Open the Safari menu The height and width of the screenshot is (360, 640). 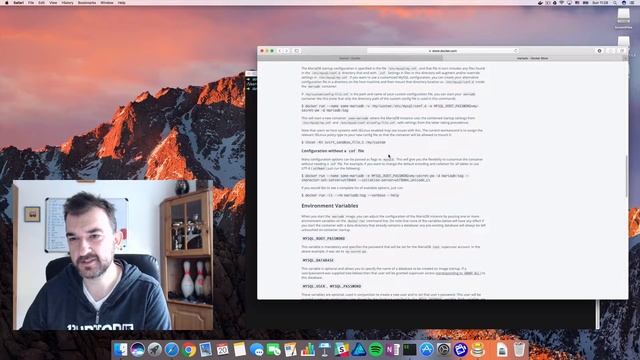pyautogui.click(x=18, y=2)
